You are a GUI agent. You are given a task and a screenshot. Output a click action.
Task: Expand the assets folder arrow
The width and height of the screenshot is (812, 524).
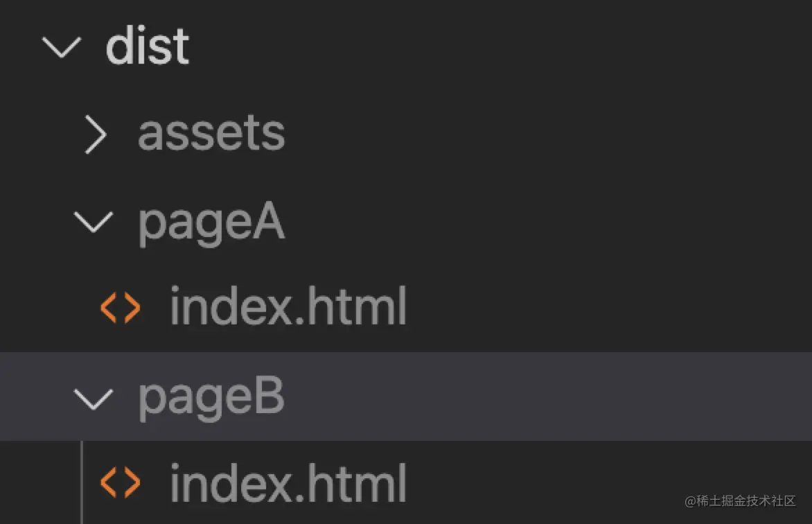click(x=95, y=134)
